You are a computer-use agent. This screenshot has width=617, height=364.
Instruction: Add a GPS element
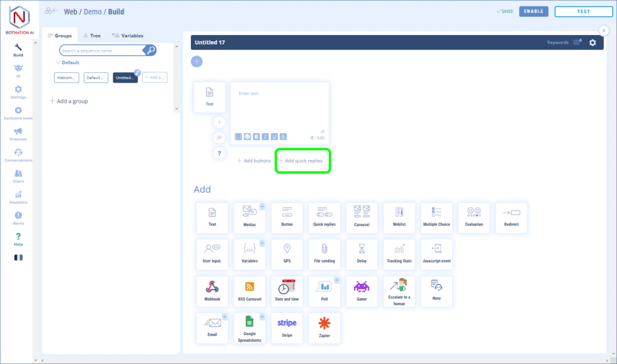tap(287, 254)
